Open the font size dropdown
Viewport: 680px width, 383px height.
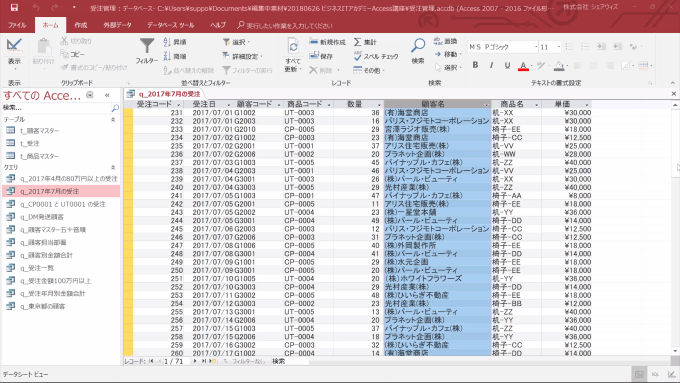point(559,47)
